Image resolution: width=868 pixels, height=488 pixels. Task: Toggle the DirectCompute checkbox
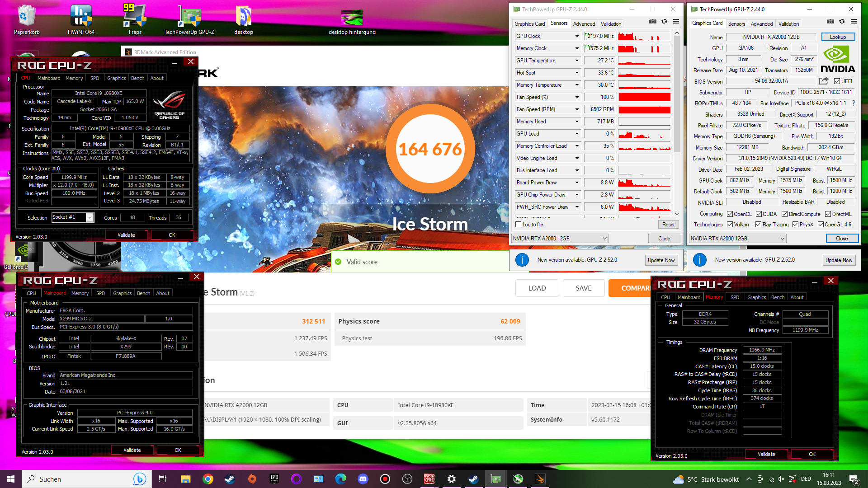coord(784,214)
